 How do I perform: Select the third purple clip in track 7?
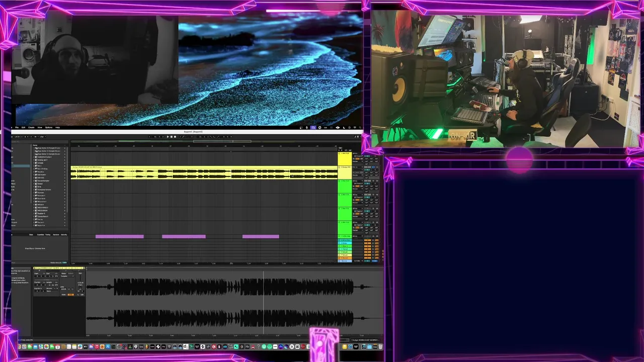(x=261, y=236)
